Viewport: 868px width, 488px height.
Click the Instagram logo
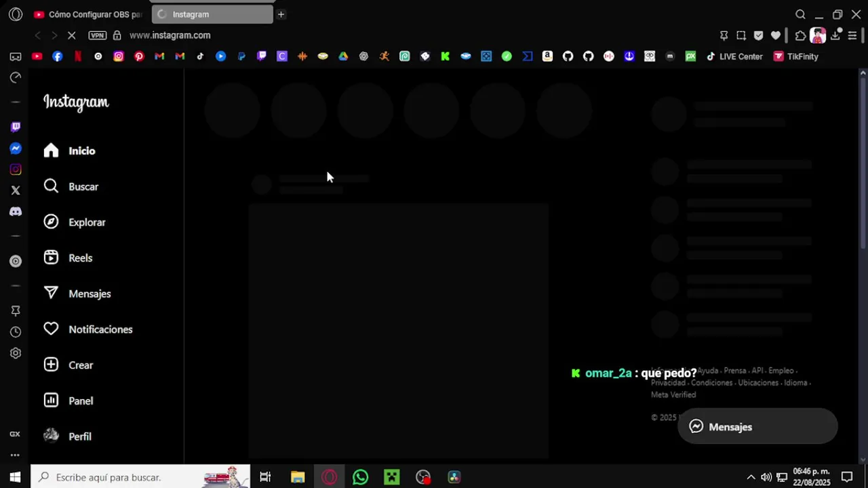point(76,102)
